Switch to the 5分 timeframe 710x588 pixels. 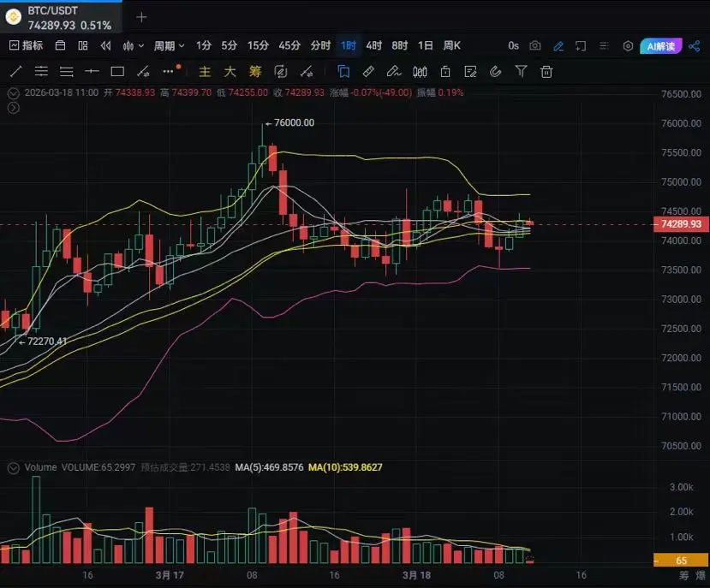(x=230, y=45)
